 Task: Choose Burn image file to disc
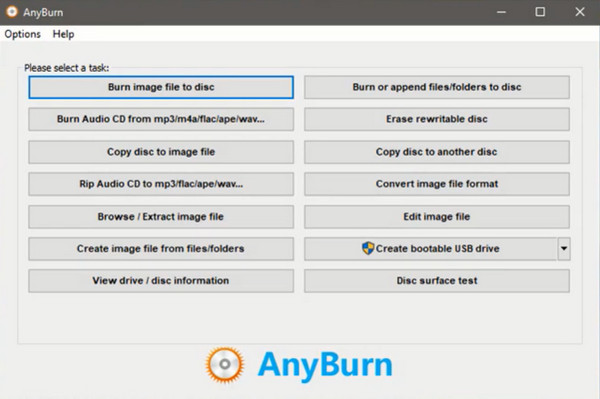pos(161,87)
